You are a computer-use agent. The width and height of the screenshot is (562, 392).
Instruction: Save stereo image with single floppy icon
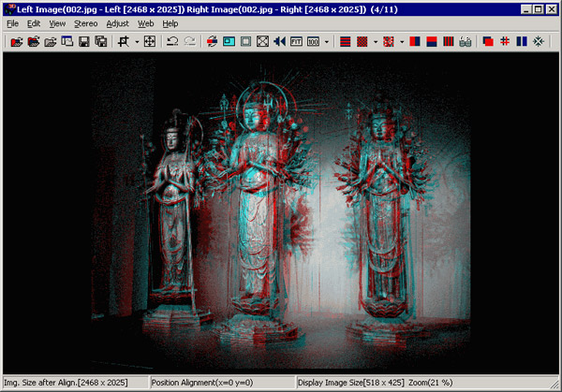click(x=84, y=41)
